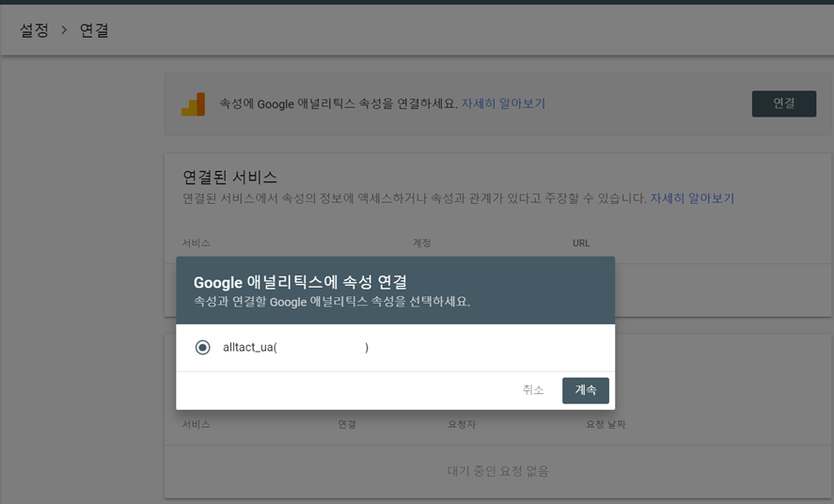Click the Google Analytics bar chart icon

click(193, 104)
